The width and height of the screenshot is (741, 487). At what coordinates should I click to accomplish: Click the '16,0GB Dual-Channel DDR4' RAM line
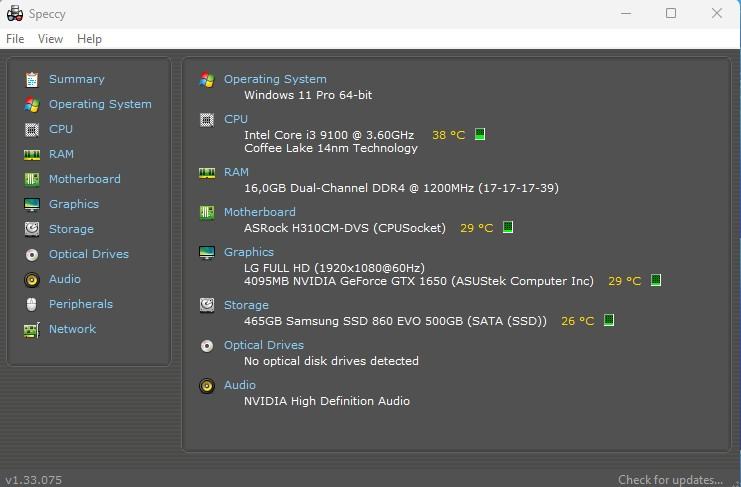coord(401,188)
